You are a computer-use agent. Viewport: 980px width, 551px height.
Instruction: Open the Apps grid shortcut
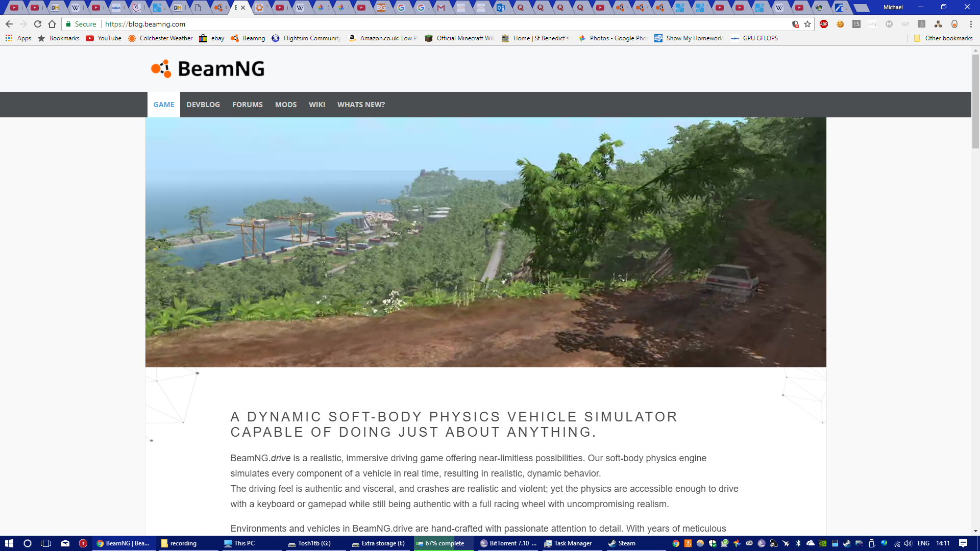point(18,38)
